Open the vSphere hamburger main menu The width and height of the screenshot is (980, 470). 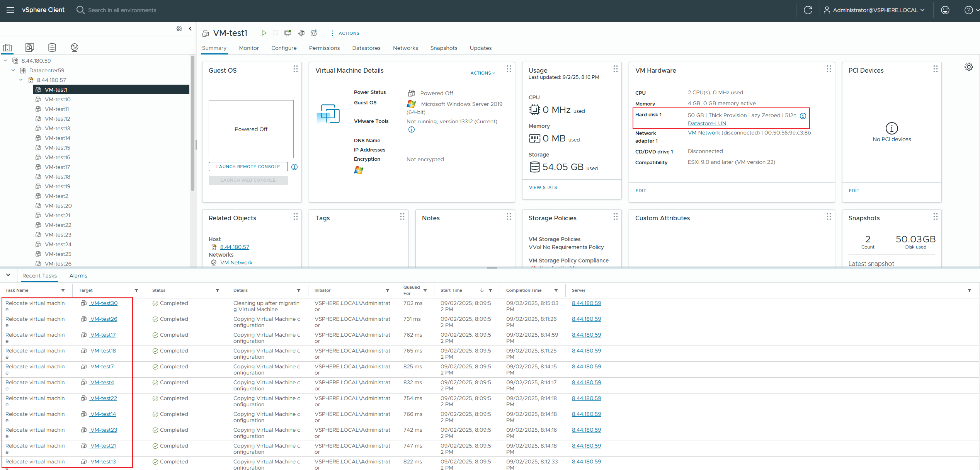point(10,10)
